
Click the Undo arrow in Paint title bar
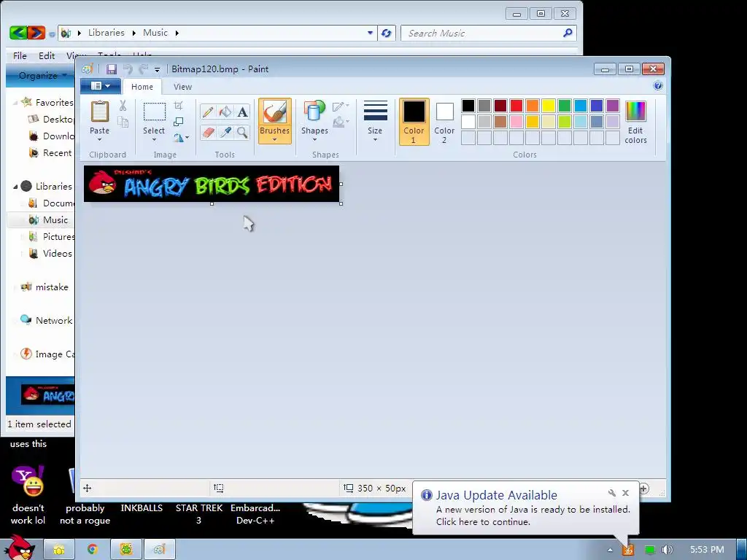(128, 69)
